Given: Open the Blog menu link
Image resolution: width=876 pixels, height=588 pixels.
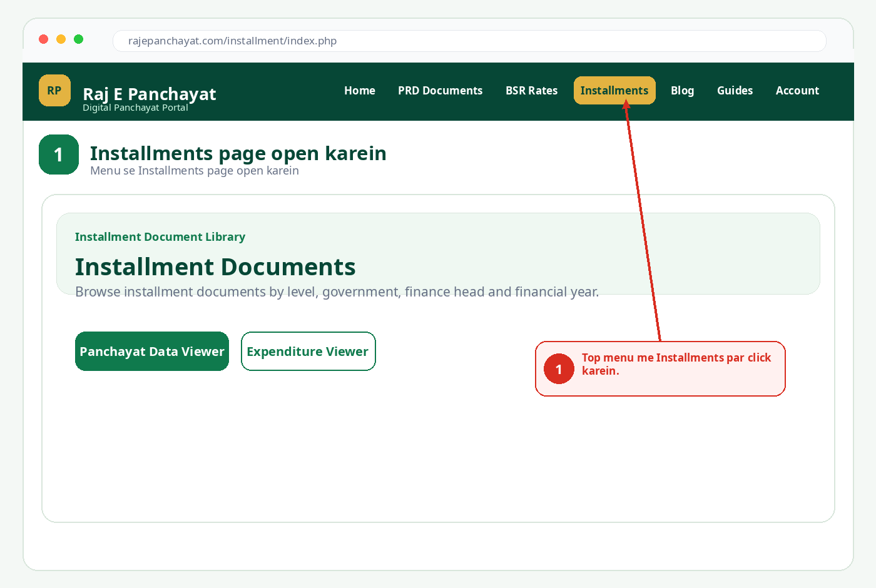Looking at the screenshot, I should [683, 91].
